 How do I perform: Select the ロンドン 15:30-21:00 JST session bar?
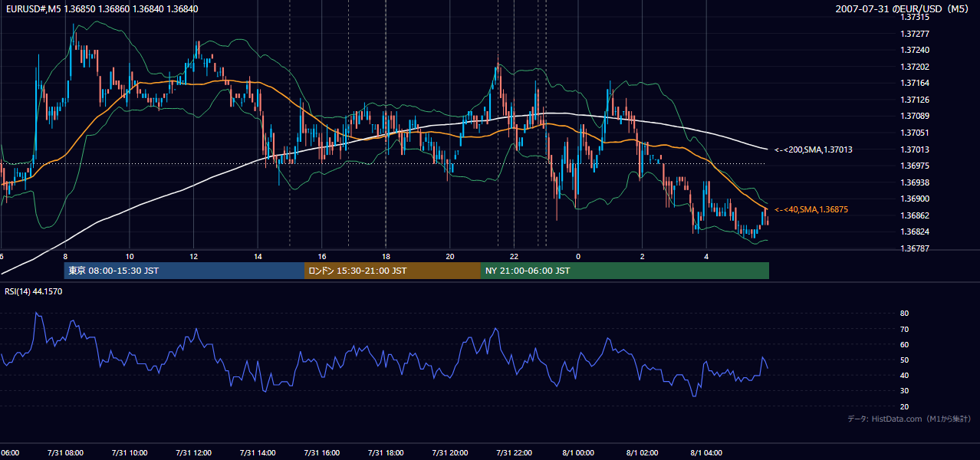393,271
